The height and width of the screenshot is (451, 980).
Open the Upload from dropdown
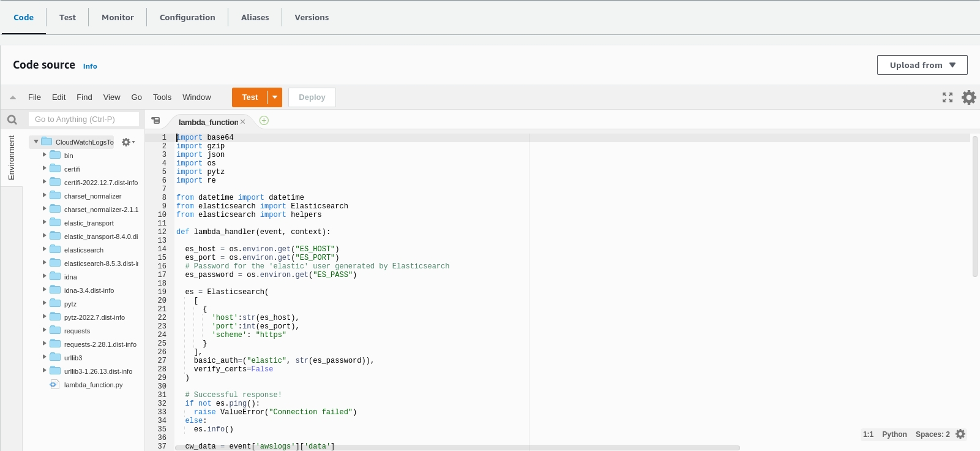pyautogui.click(x=922, y=65)
